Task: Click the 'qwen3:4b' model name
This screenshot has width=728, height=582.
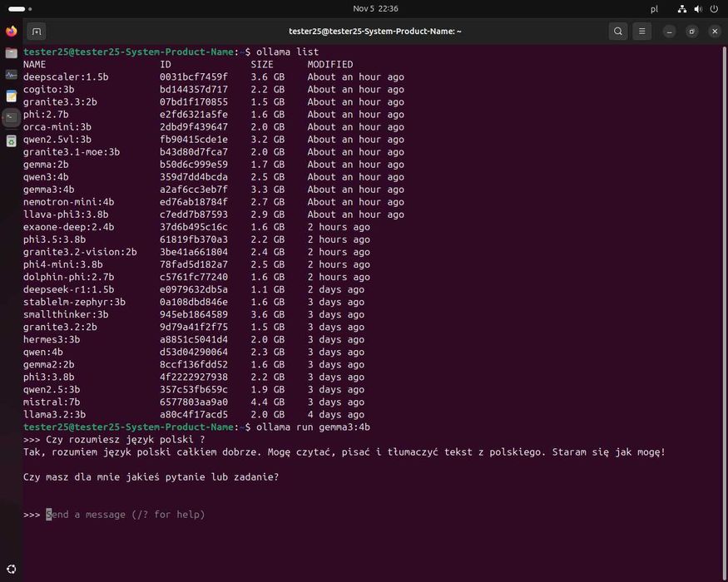Action: (x=46, y=177)
